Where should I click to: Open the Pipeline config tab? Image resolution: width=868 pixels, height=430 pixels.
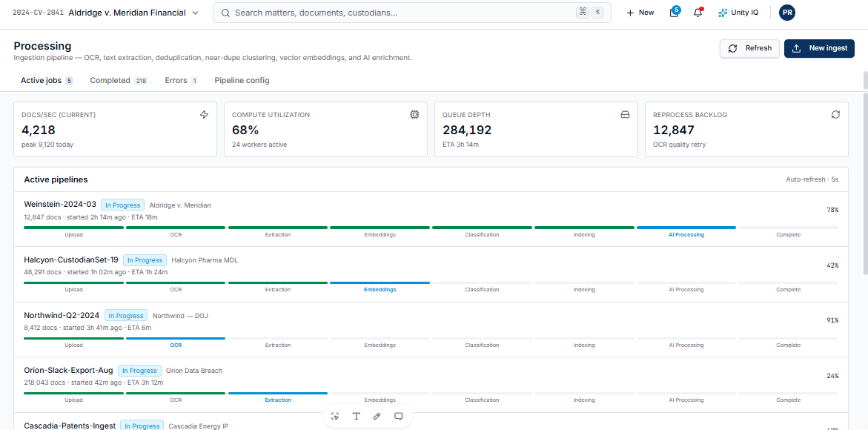pos(242,80)
